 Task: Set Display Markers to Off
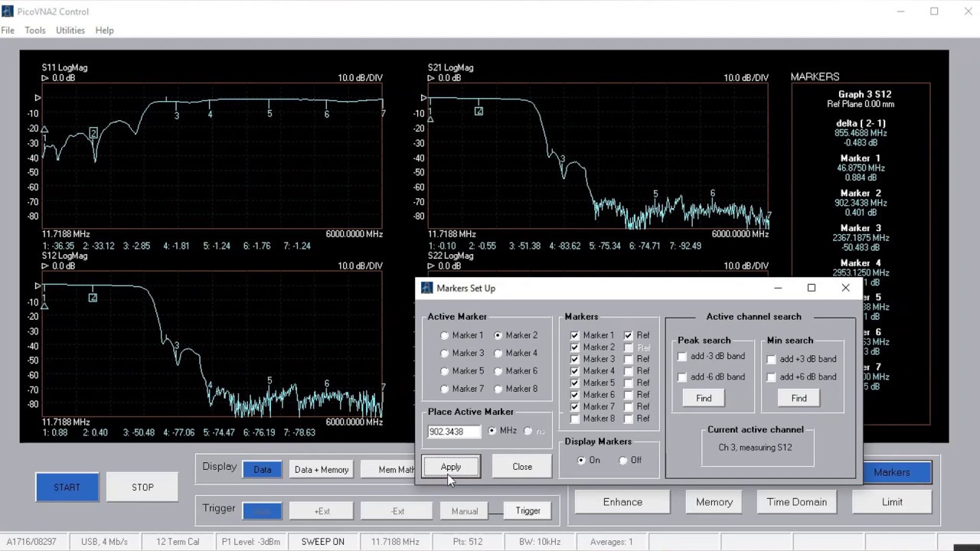tap(622, 460)
